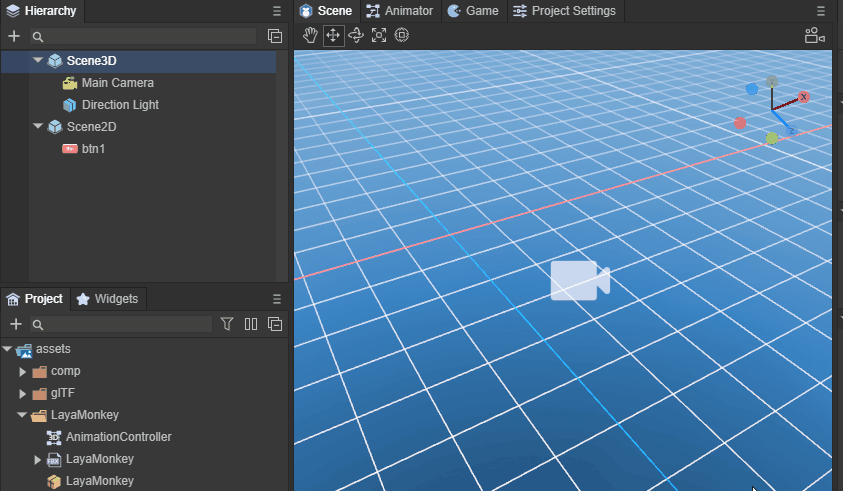The height and width of the screenshot is (491, 843).
Task: Click the filter icon in Project panel
Action: (227, 324)
